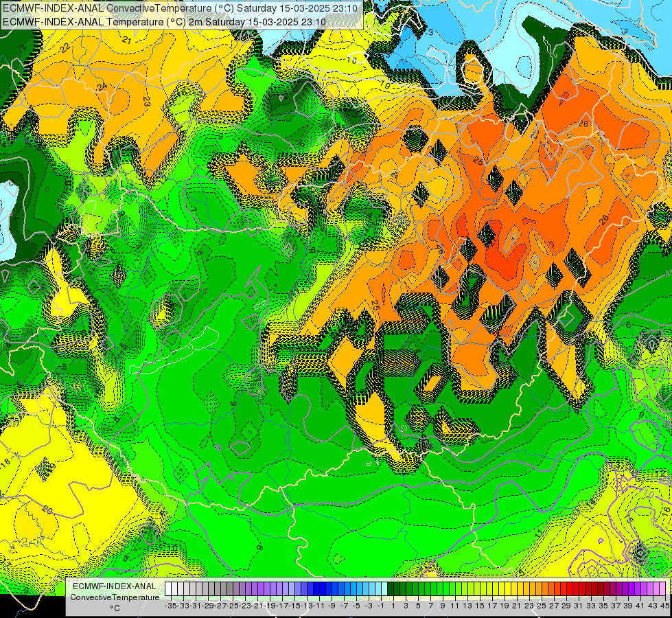Select the darkest green swatch above legend value 1
The width and height of the screenshot is (672, 618).
[x=391, y=589]
